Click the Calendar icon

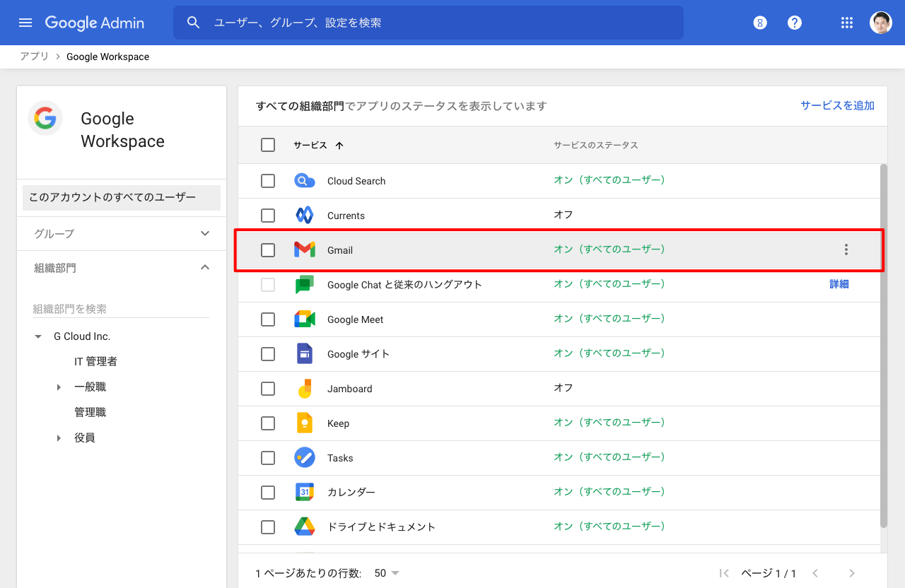tap(304, 492)
